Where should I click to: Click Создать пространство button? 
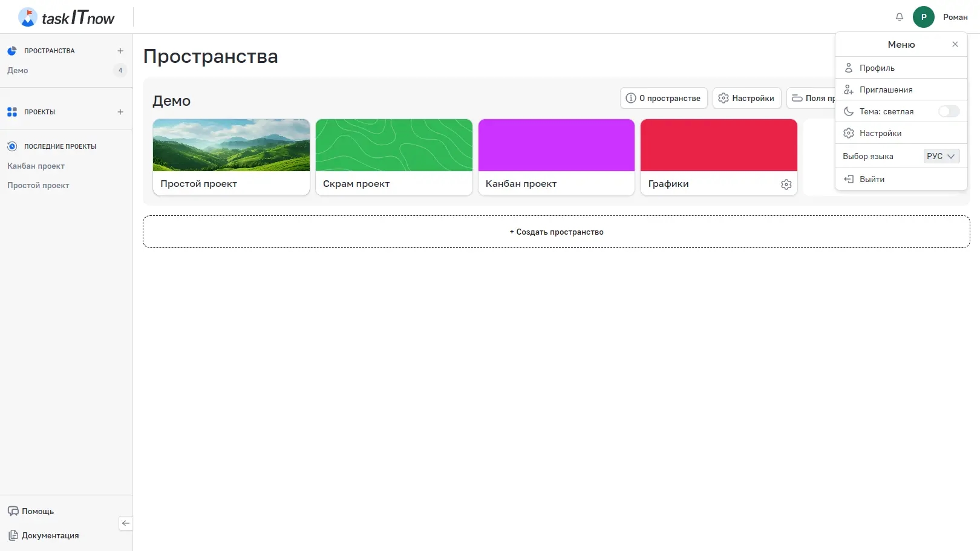[x=556, y=232]
